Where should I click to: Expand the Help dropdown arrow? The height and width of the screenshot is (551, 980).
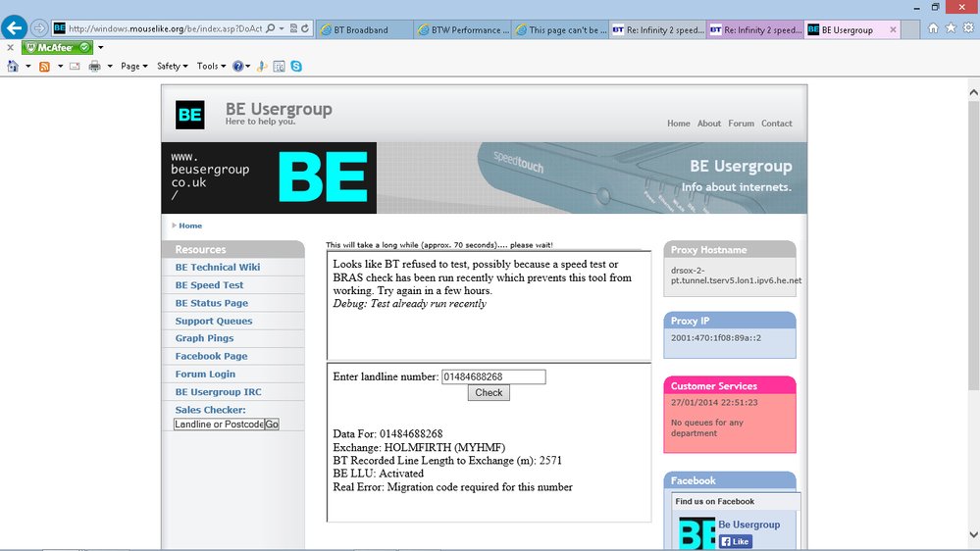248,67
